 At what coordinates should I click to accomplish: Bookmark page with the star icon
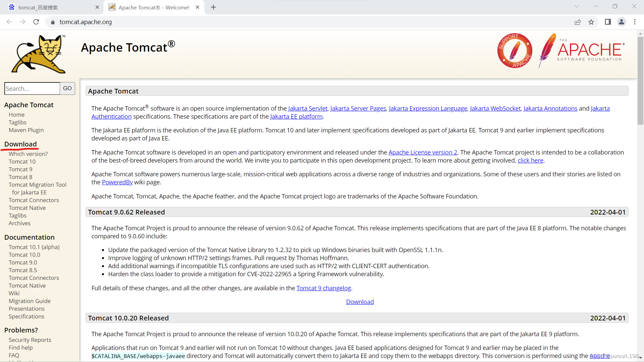point(591,22)
